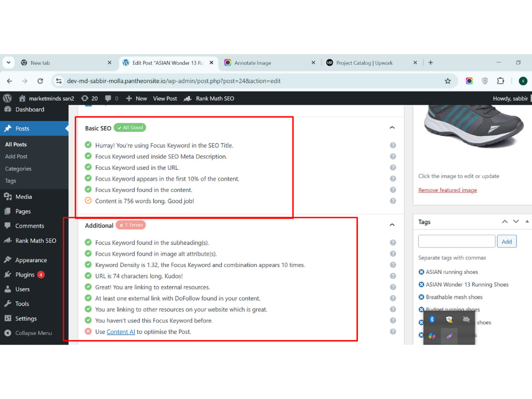Remove the Breathable mesh shoes tag
This screenshot has width=532, height=399.
tap(421, 297)
